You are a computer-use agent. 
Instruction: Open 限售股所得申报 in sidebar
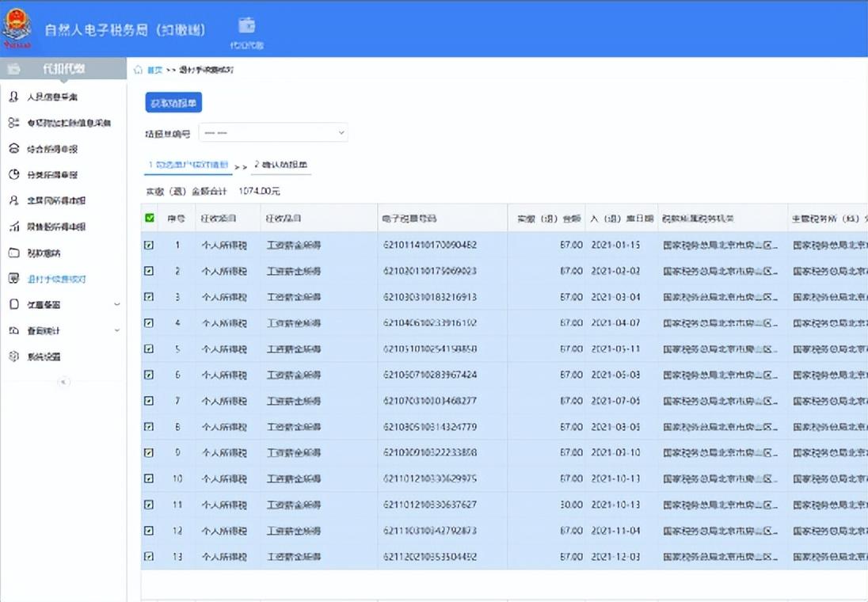point(56,227)
